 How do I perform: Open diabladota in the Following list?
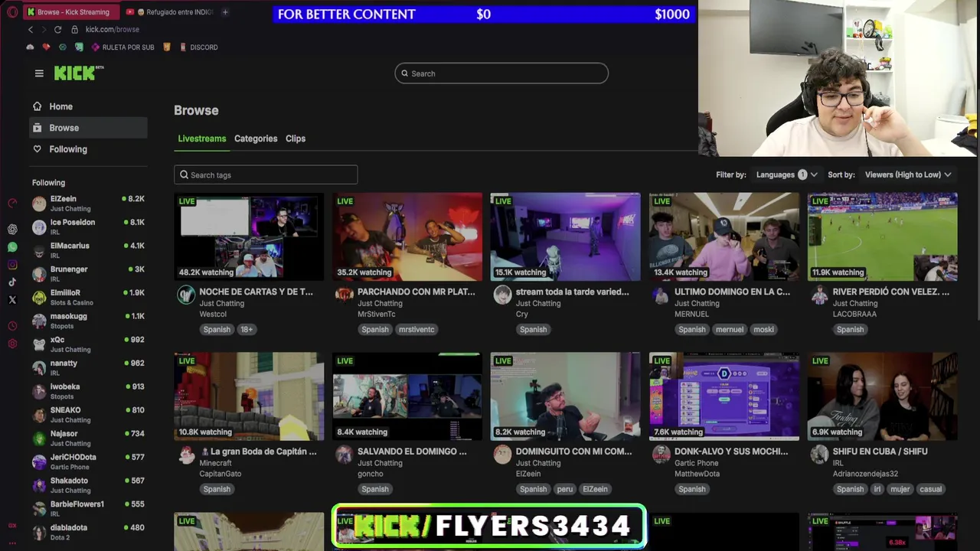(88, 532)
